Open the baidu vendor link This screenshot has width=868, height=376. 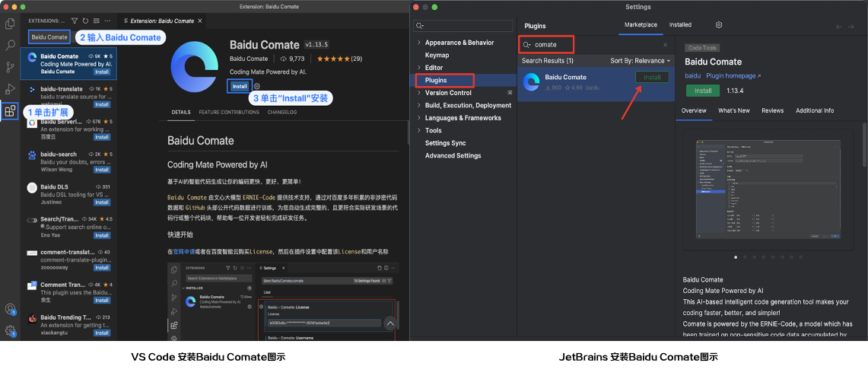click(x=693, y=76)
